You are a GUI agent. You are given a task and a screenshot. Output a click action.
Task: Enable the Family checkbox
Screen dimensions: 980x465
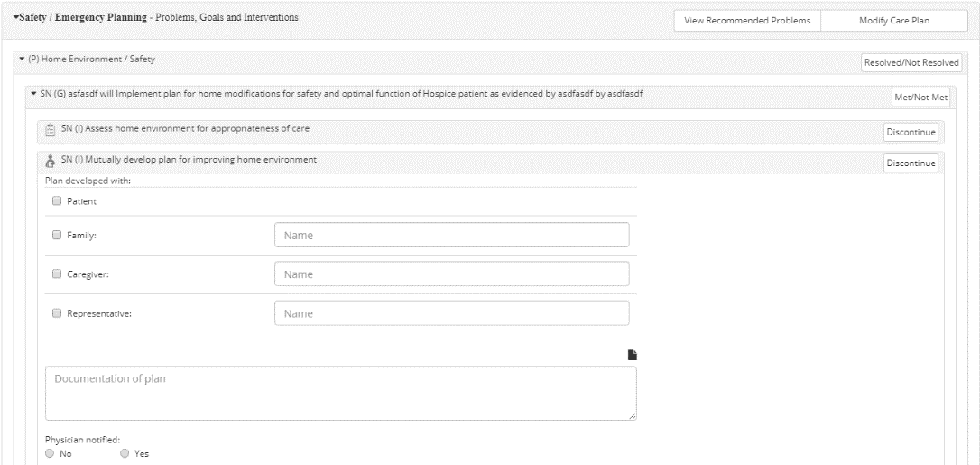(x=57, y=235)
